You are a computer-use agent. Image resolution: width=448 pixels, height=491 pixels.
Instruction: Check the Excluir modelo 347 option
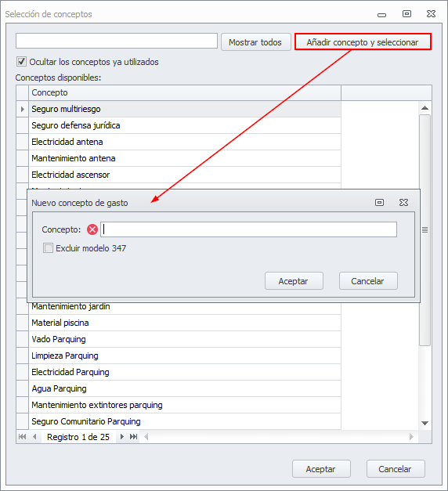(48, 248)
